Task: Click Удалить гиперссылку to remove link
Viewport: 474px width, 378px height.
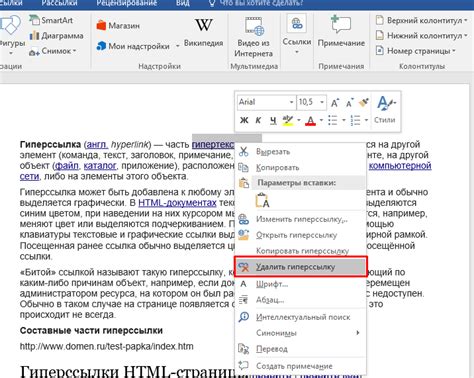Action: [301, 267]
